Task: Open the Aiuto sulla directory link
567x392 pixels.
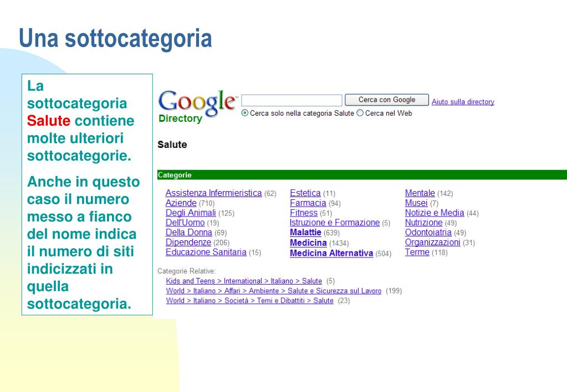Action: click(x=463, y=102)
